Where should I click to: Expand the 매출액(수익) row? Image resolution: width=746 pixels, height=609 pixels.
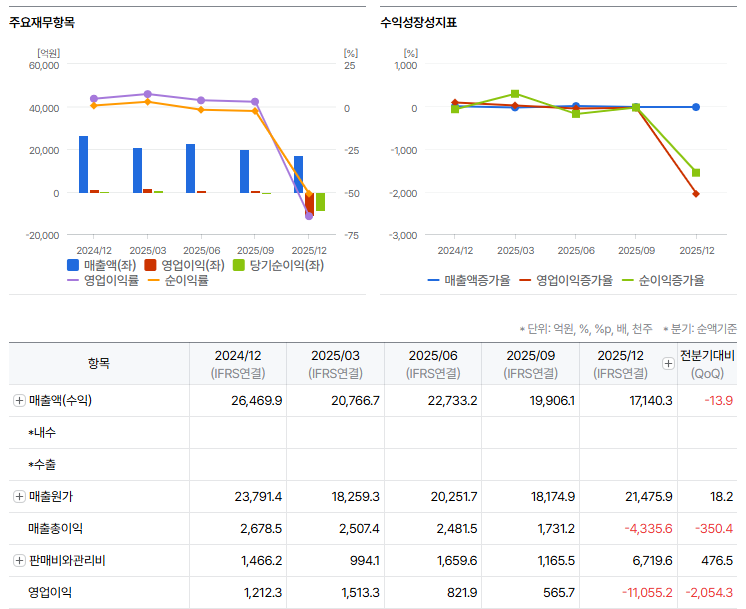(19, 401)
